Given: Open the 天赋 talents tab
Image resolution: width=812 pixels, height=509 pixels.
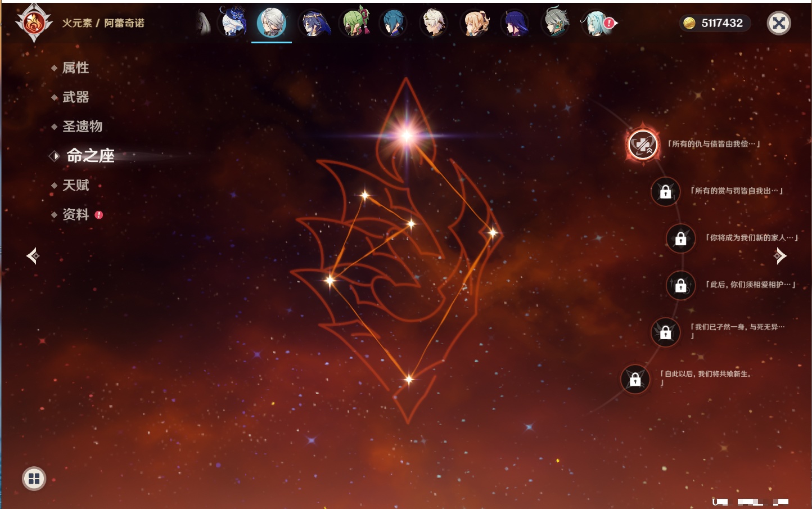Looking at the screenshot, I should (75, 185).
